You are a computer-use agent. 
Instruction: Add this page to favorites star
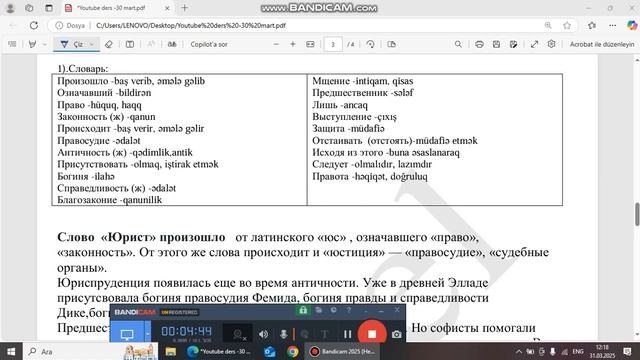click(x=567, y=25)
